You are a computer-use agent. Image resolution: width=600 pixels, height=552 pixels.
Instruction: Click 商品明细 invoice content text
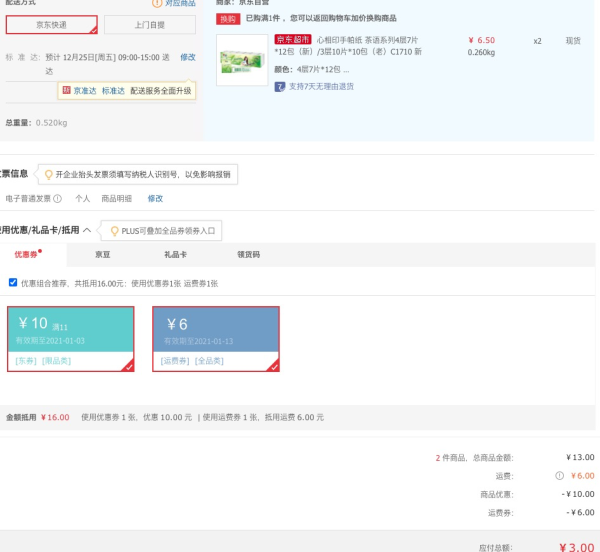pyautogui.click(x=117, y=199)
